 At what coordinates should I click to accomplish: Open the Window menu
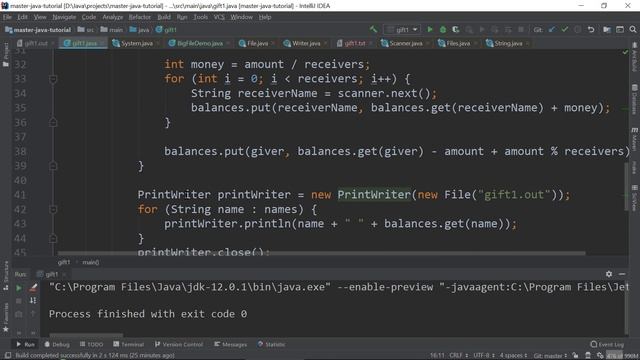coord(242,17)
